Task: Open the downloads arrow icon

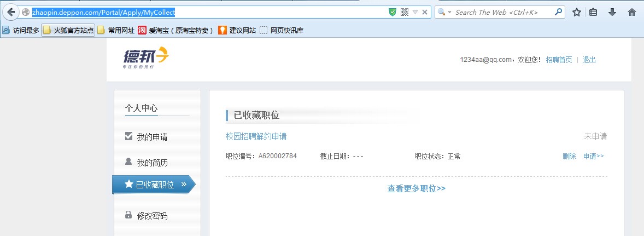Action: tap(612, 13)
